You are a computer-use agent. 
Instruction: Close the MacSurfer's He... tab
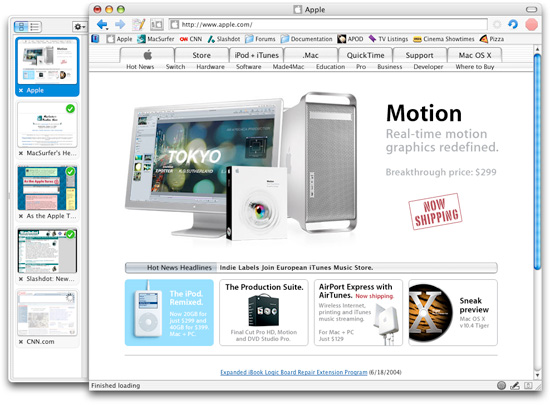point(21,153)
